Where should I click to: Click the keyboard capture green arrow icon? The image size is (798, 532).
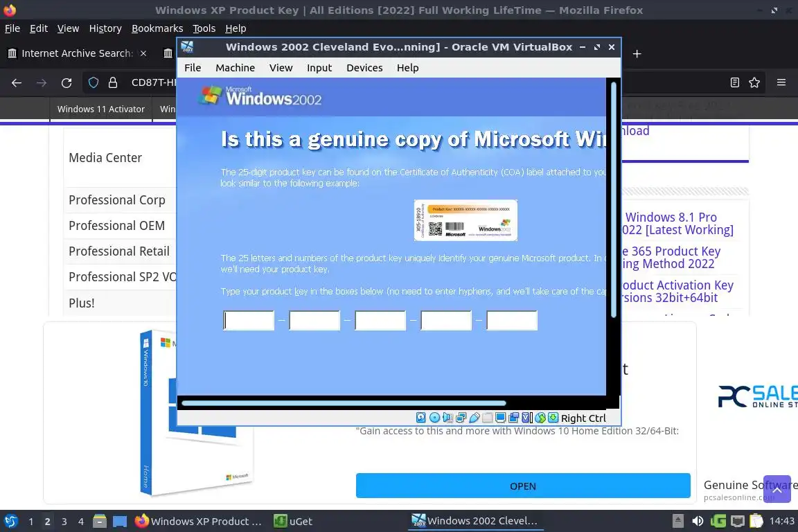point(553,418)
